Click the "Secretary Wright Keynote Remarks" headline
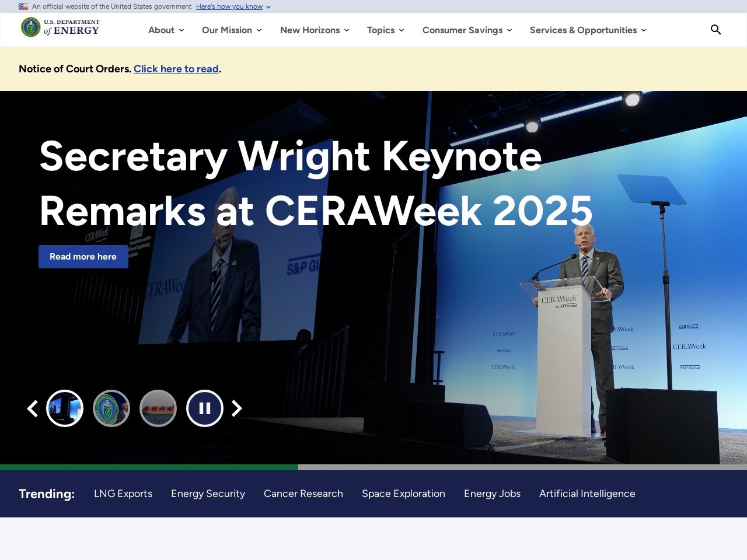747x560 pixels. point(316,183)
